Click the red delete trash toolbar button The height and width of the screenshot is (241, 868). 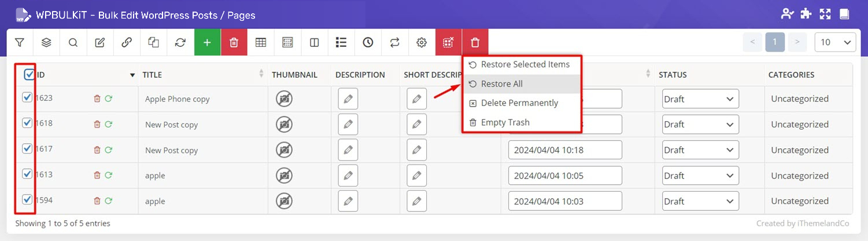pos(234,42)
